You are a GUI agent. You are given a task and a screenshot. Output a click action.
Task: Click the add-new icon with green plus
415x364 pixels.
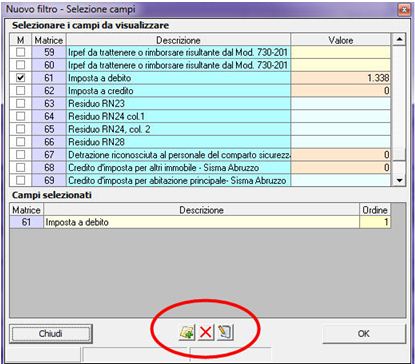[x=187, y=332]
